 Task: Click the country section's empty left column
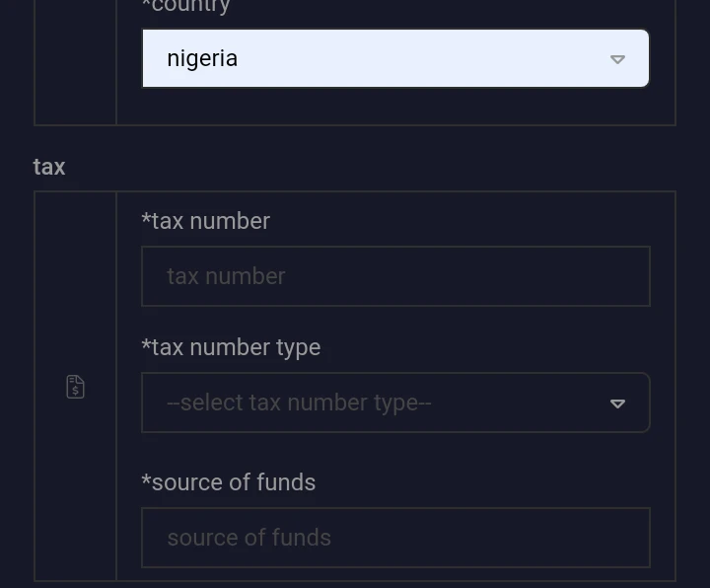coord(75,62)
